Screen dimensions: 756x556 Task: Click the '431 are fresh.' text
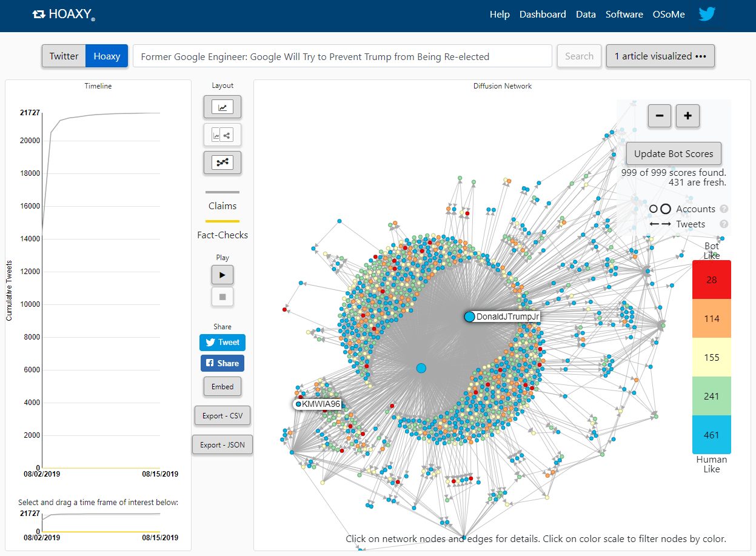click(x=697, y=182)
